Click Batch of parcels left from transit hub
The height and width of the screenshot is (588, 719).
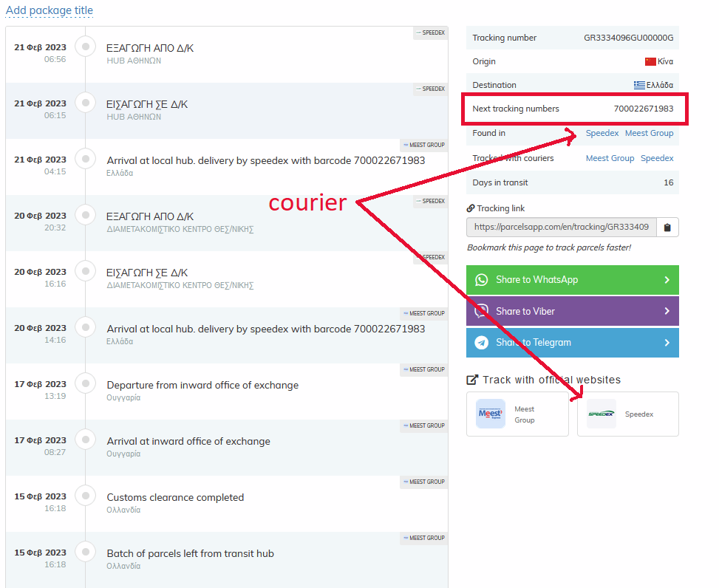coord(191,553)
